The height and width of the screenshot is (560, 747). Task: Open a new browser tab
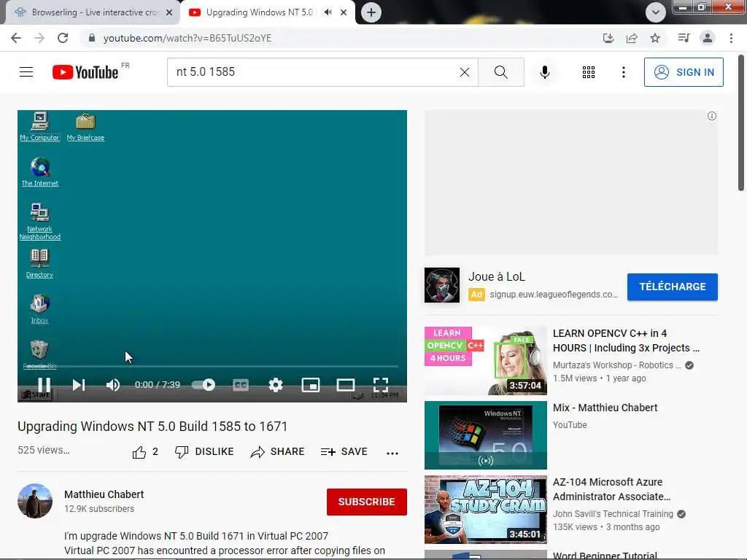pyautogui.click(x=371, y=12)
